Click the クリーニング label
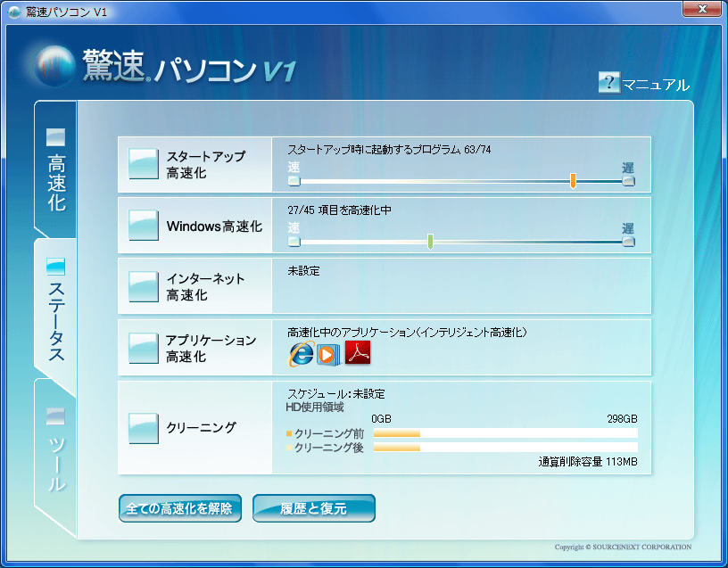 coord(202,427)
